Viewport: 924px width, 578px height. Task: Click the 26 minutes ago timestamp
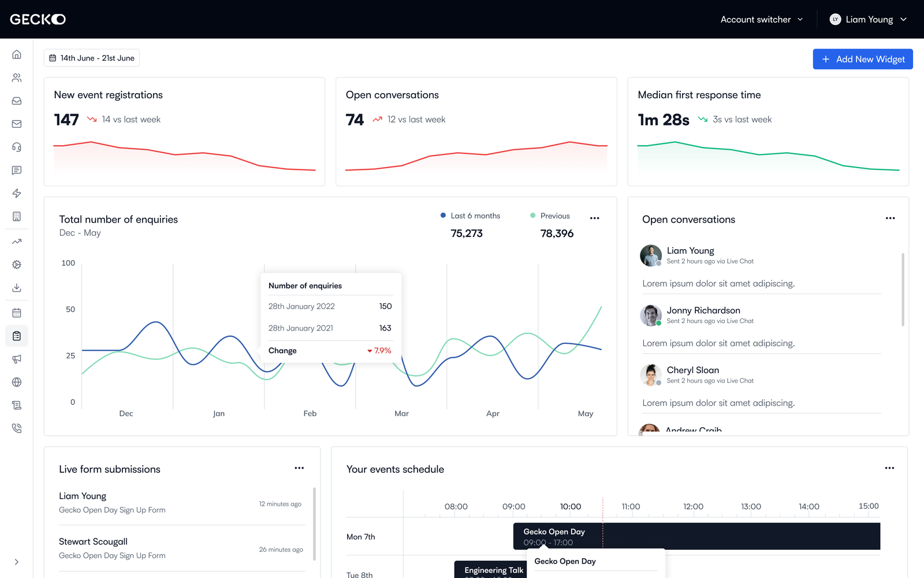click(x=281, y=550)
